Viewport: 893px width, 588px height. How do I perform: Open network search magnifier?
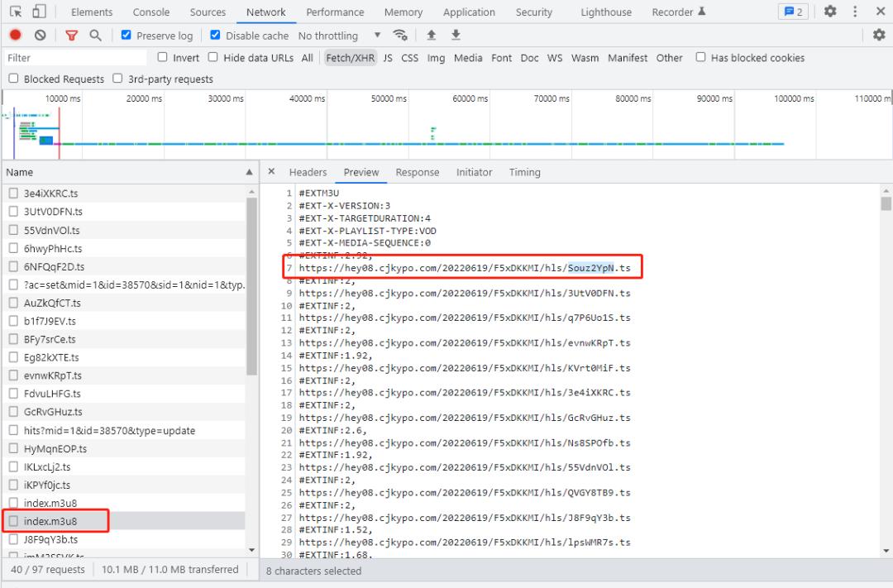[x=95, y=36]
